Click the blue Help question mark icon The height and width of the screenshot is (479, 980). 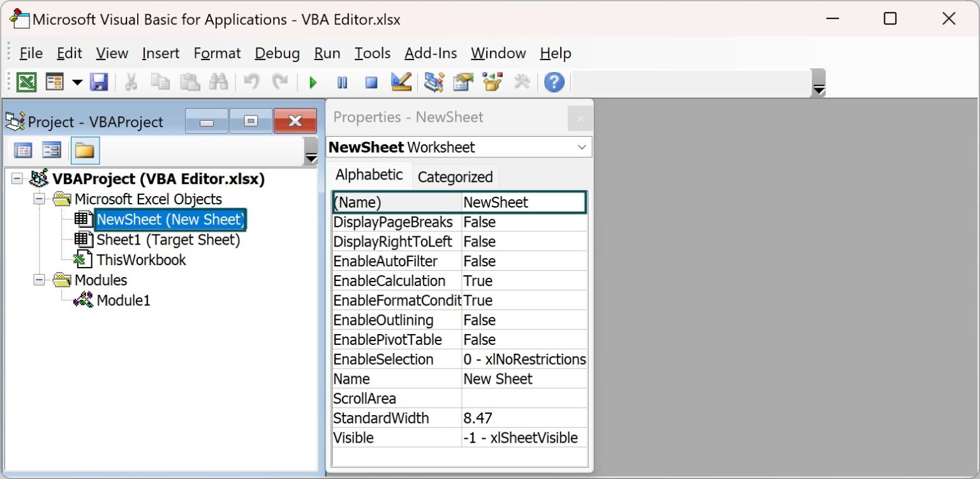pyautogui.click(x=554, y=82)
